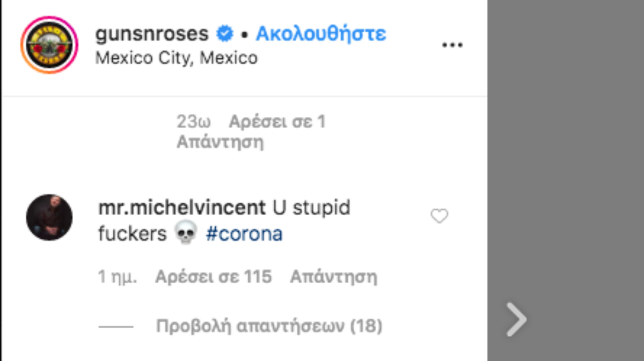Image resolution: width=644 pixels, height=361 pixels.
Task: Click the Ακολουθήστε follow button
Action: 321,34
